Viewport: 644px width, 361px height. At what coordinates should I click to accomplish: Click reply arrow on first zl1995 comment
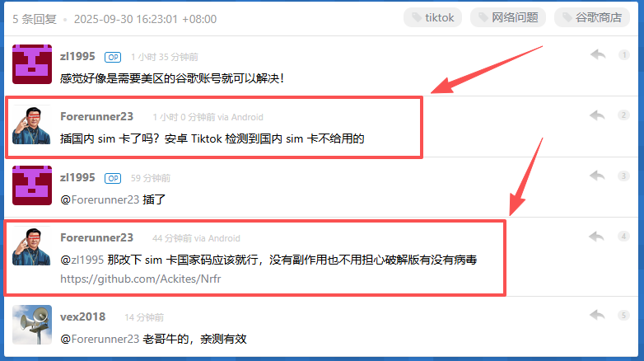tap(598, 54)
